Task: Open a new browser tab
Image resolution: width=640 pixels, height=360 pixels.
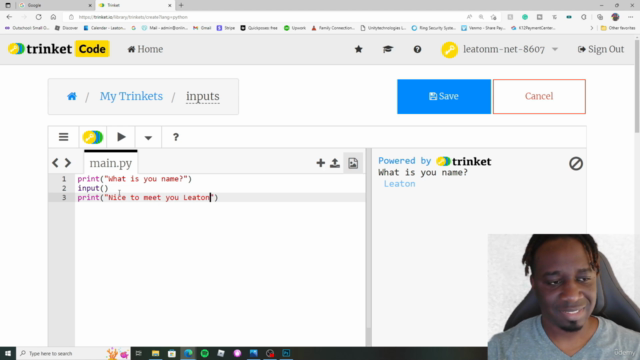Action: point(181,5)
